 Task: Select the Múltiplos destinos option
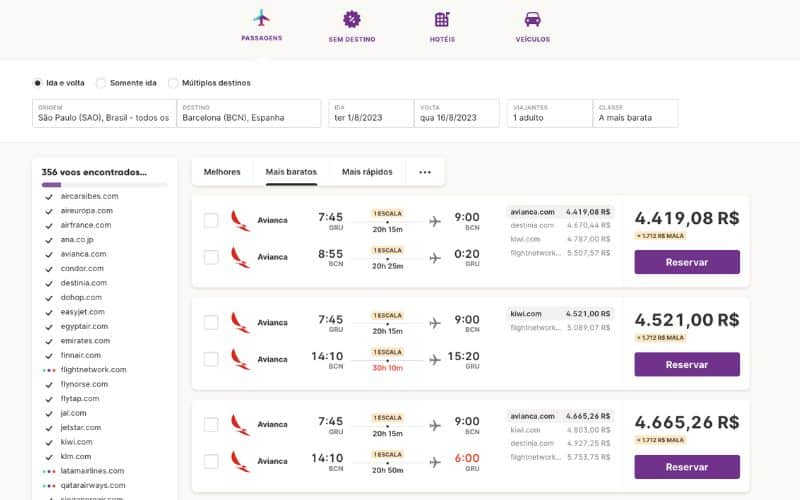point(173,83)
